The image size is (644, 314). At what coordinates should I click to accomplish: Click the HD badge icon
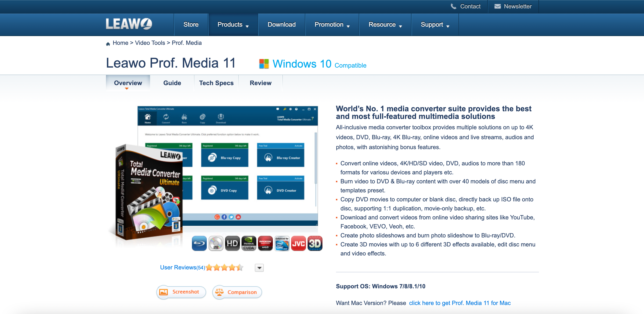pos(232,243)
